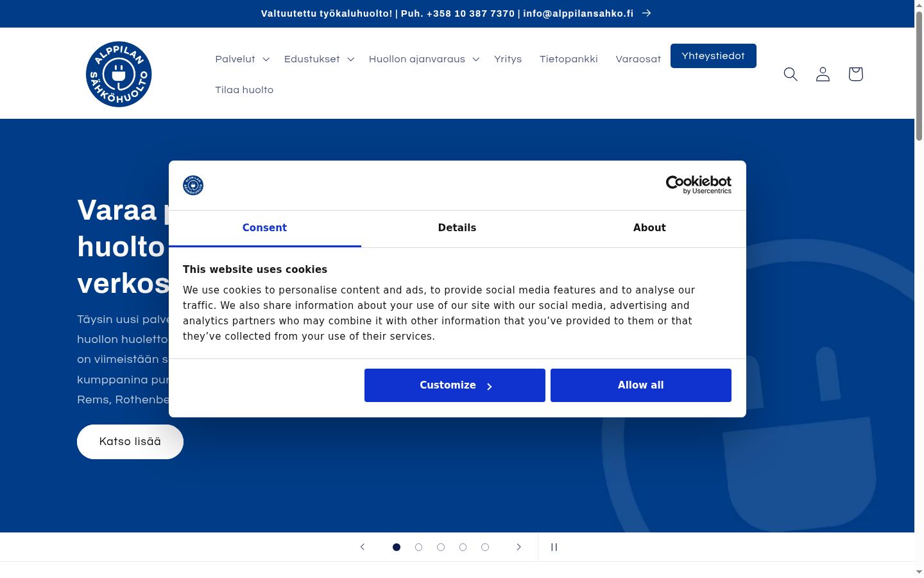This screenshot has height=578, width=924.
Task: Click the Alppilan Sähköhuolto header logo
Action: pos(119,74)
